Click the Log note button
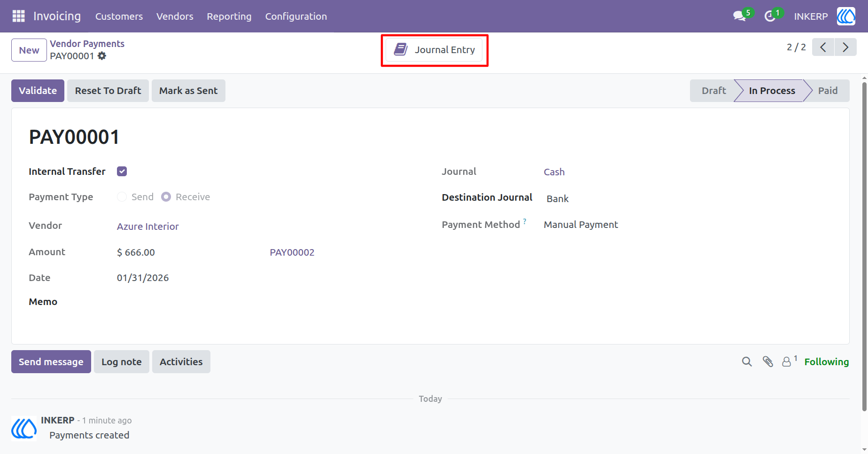This screenshot has width=868, height=454. [122, 362]
